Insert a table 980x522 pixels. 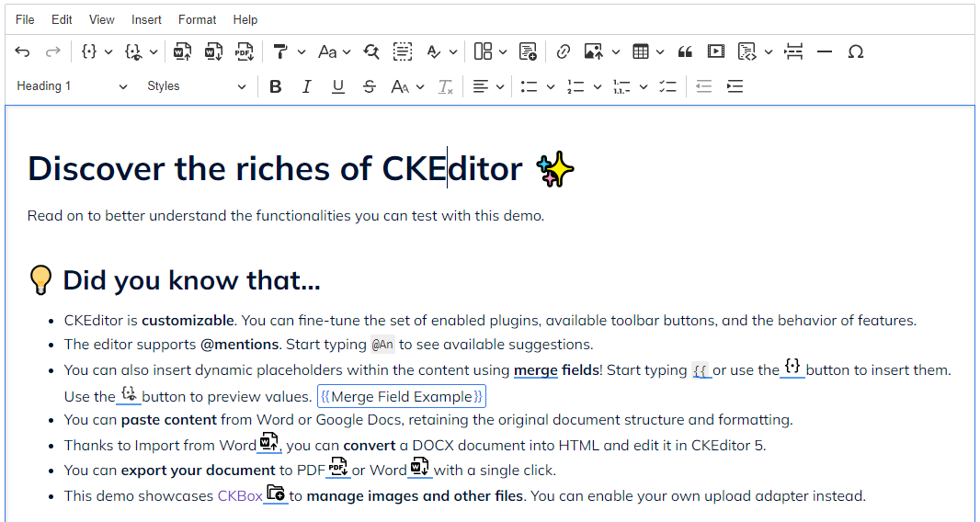641,51
